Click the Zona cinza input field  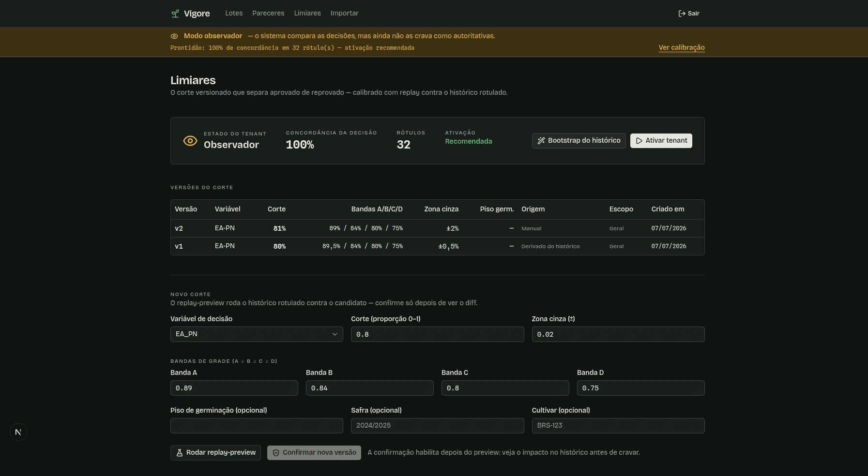point(618,334)
